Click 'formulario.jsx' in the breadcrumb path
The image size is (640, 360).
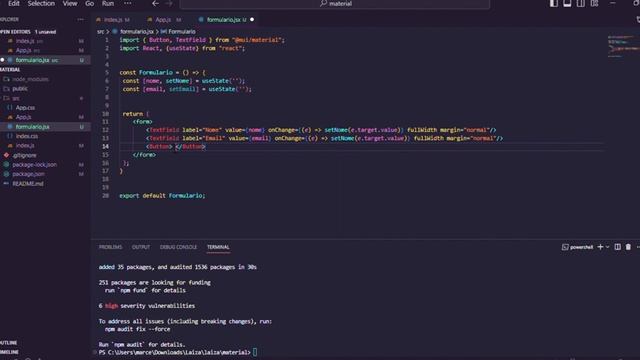tap(137, 31)
